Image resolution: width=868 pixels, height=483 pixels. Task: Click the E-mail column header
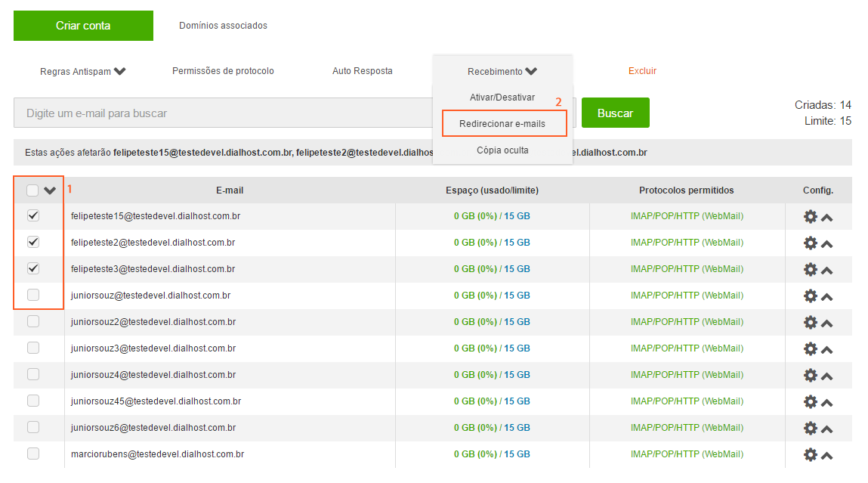230,190
